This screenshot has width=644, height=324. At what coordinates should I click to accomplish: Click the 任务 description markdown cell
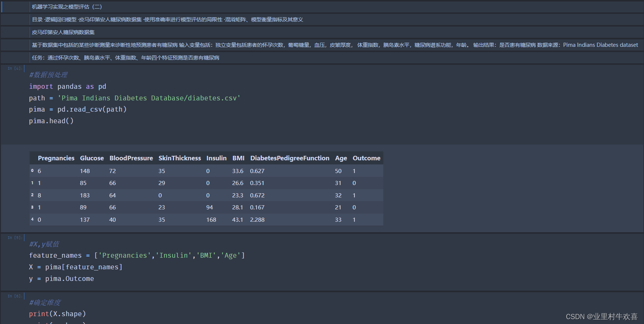tap(125, 58)
